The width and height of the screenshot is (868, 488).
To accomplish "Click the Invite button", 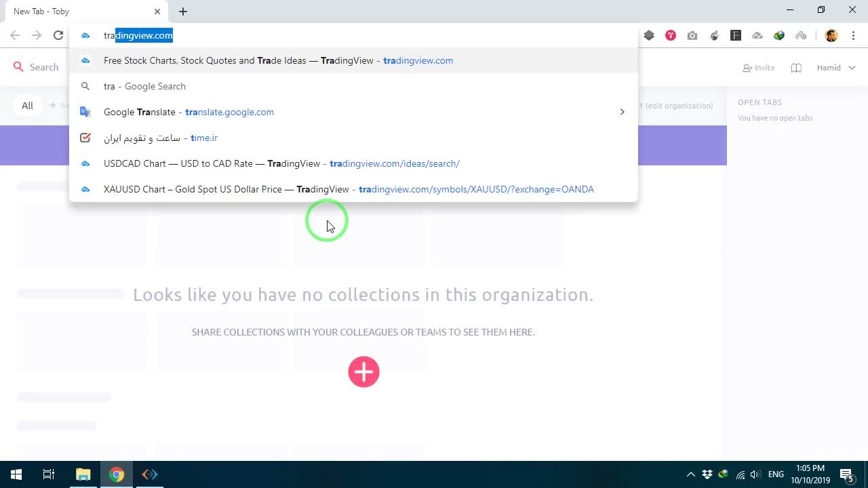I will [759, 68].
